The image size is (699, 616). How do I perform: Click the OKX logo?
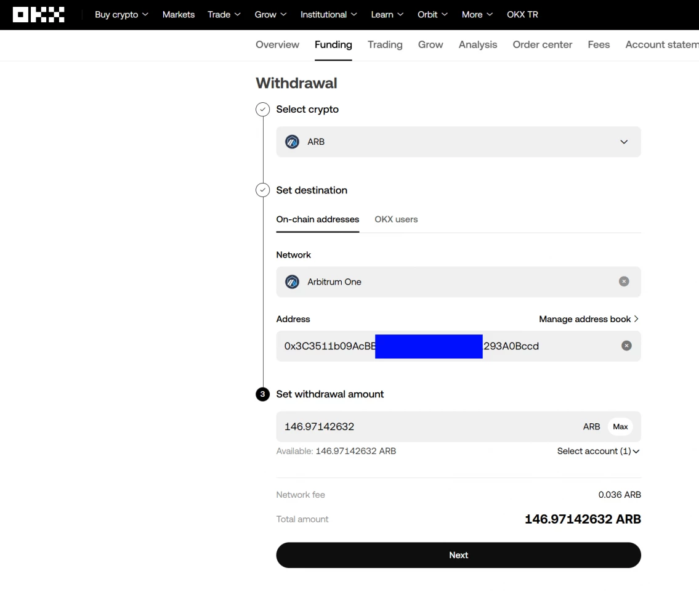click(x=38, y=14)
